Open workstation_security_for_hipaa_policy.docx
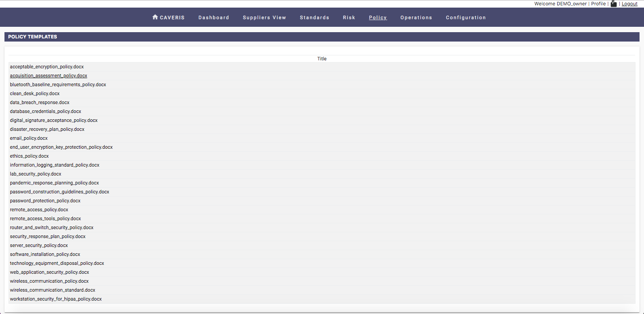The height and width of the screenshot is (314, 644). (x=56, y=299)
